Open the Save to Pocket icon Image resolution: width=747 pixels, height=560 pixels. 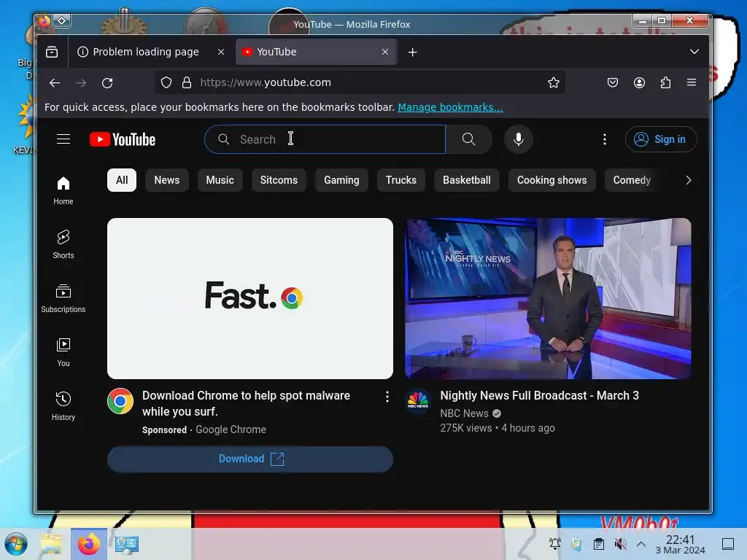pyautogui.click(x=613, y=83)
